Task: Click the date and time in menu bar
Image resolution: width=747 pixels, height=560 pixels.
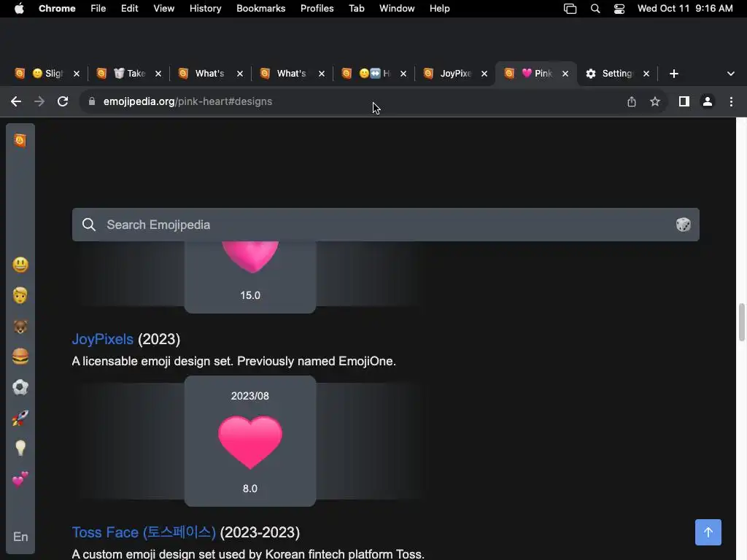Action: (x=685, y=8)
